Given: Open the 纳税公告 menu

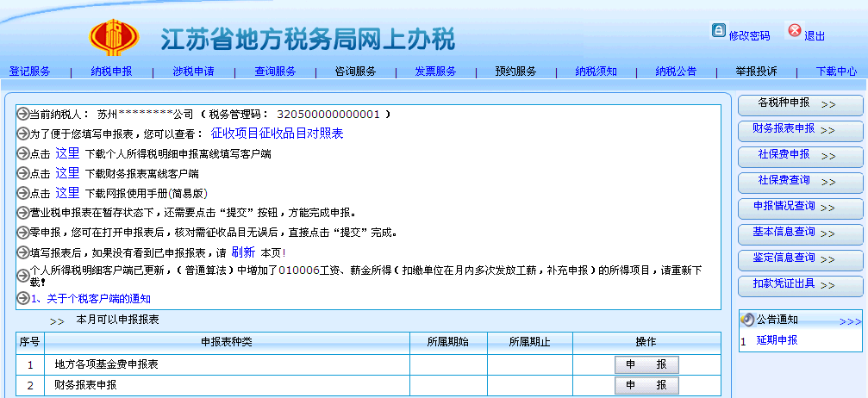Looking at the screenshot, I should coord(676,71).
